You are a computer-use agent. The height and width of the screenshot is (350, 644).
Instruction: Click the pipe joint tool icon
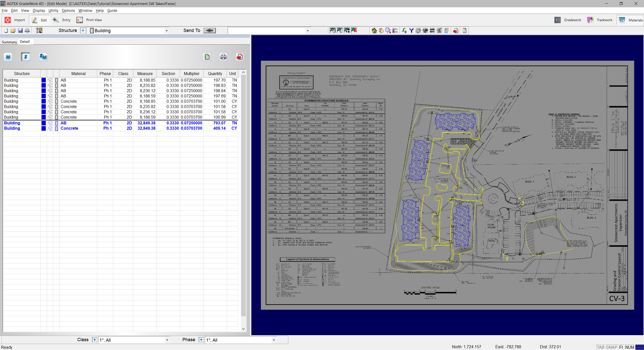[425, 30]
